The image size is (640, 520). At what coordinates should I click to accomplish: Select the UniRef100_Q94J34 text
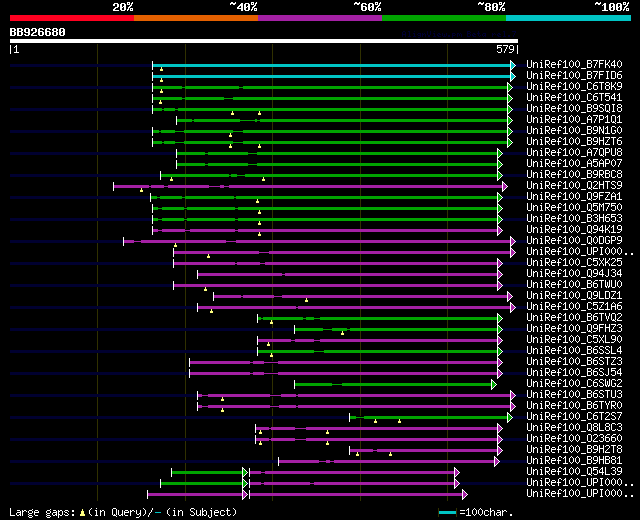(x=574, y=273)
